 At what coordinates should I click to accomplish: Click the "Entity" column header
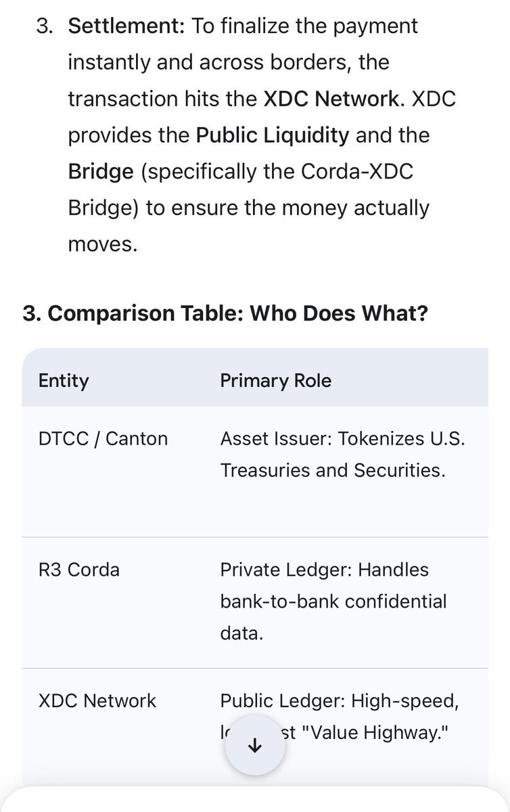click(64, 381)
